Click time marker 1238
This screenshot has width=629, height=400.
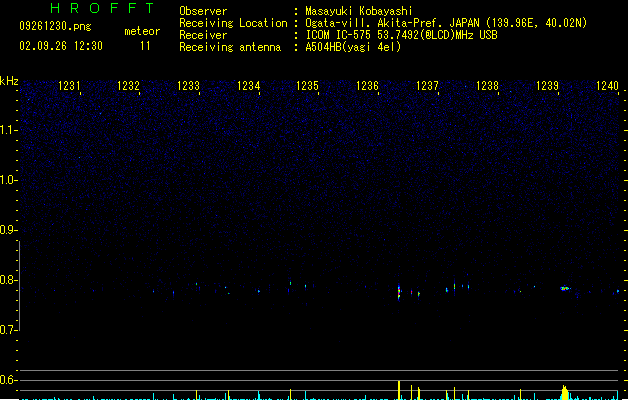point(487,86)
